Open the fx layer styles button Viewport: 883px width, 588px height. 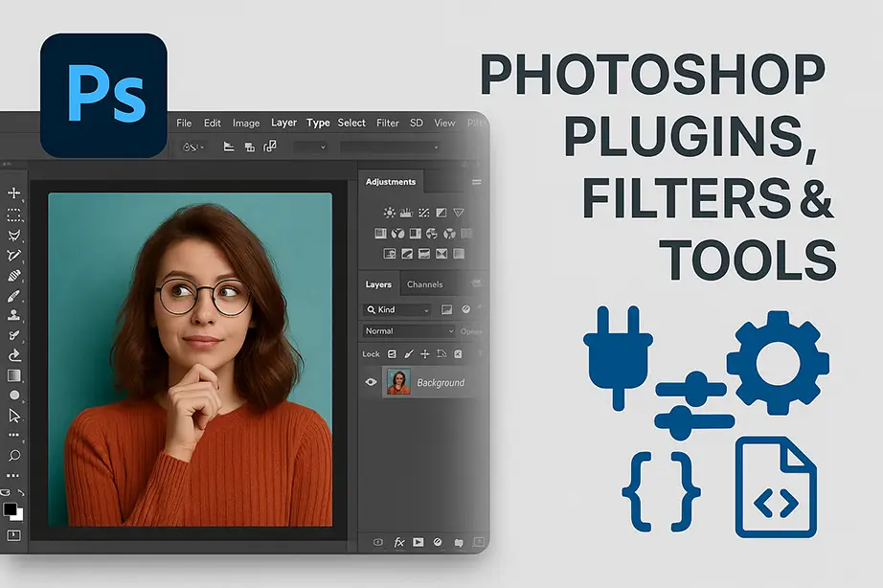tap(399, 542)
